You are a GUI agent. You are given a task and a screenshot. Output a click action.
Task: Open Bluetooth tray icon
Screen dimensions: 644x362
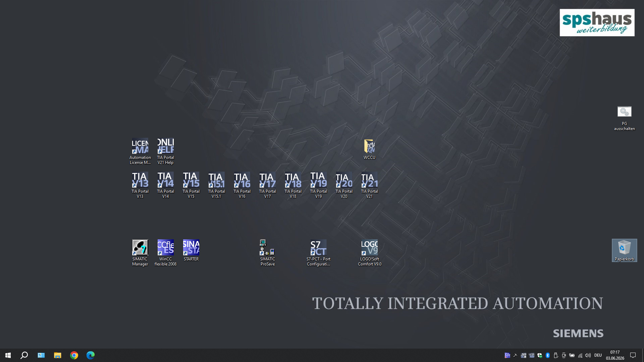(547, 355)
